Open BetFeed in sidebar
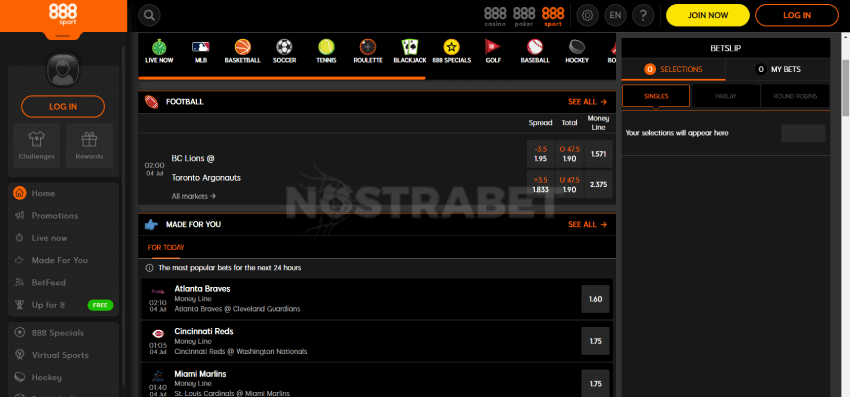 pyautogui.click(x=63, y=282)
